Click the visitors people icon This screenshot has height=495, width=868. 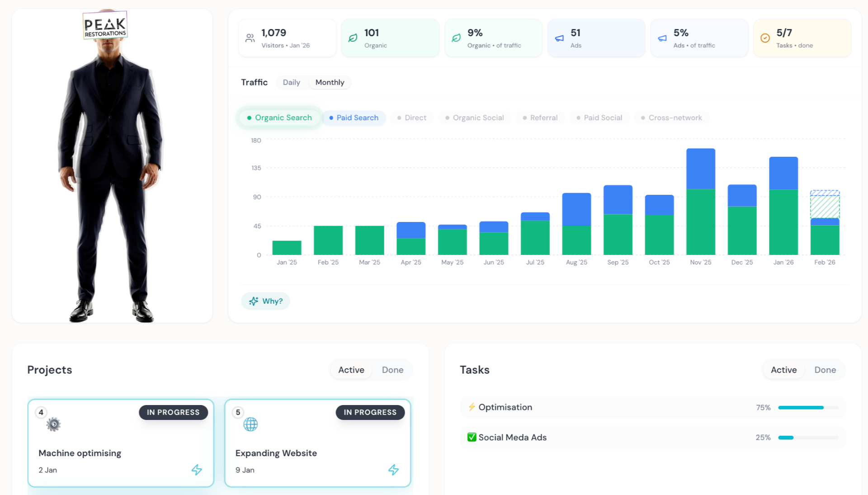coord(250,38)
